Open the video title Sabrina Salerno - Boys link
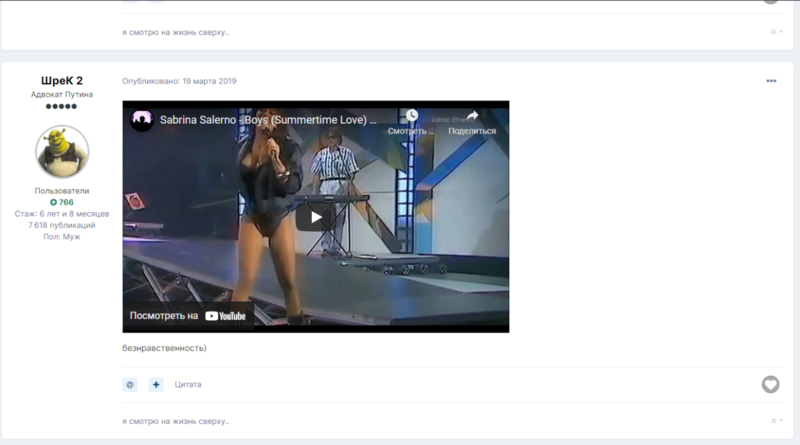Image resolution: width=800 pixels, height=445 pixels. 268,120
